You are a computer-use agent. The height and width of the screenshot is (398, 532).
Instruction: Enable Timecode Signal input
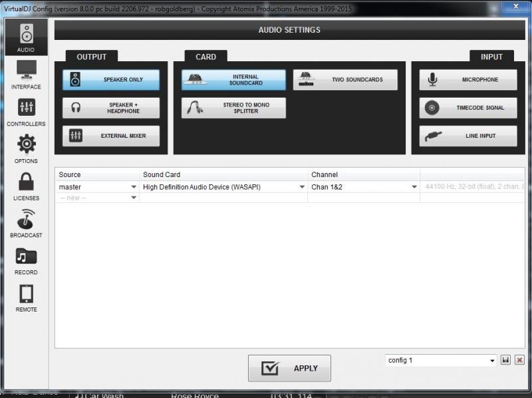click(x=468, y=108)
